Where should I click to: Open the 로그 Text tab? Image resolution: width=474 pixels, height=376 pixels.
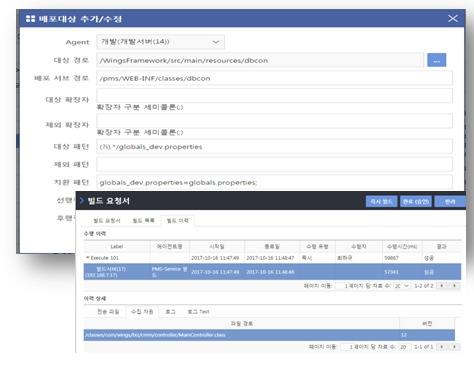198,312
